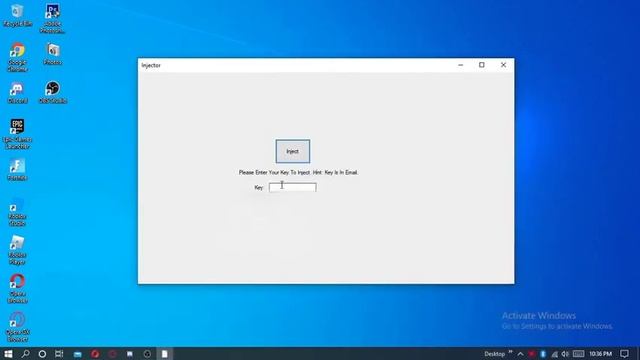Viewport: 640px width, 360px height.
Task: Open the Action Center notifications icon
Action: tap(624, 354)
